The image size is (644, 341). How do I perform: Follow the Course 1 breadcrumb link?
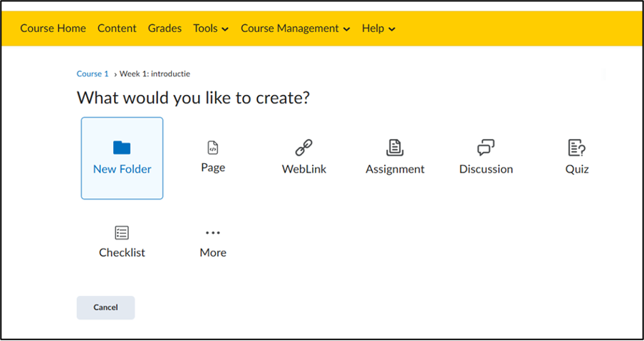click(93, 74)
